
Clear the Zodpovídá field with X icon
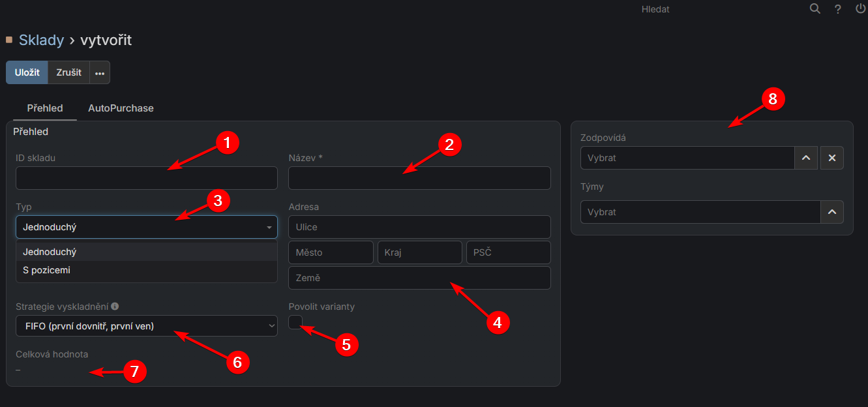[x=831, y=158]
